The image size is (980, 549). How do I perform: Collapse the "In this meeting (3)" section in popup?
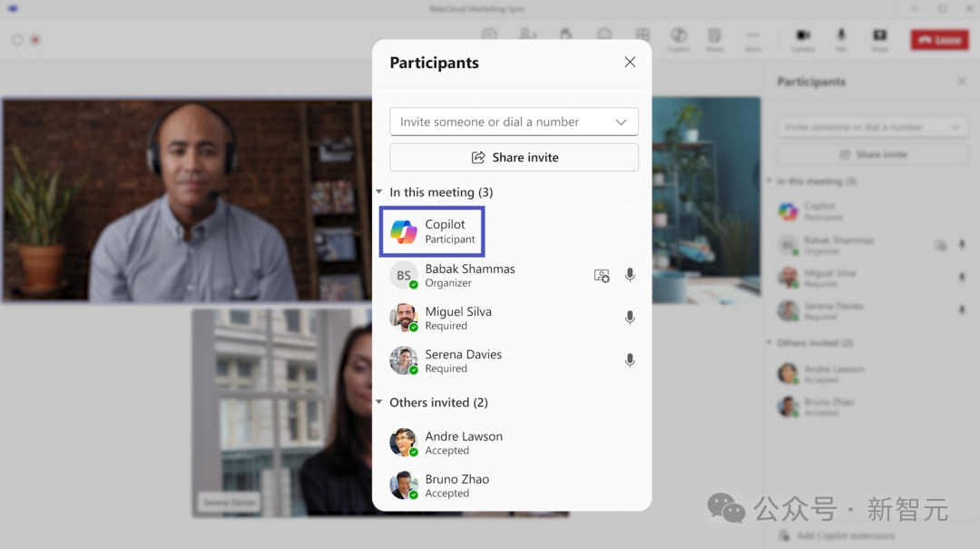click(379, 192)
